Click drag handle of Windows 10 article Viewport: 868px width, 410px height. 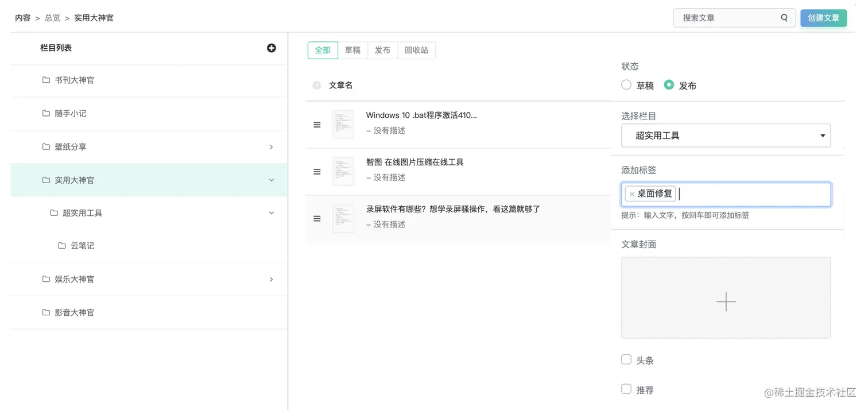pyautogui.click(x=317, y=125)
